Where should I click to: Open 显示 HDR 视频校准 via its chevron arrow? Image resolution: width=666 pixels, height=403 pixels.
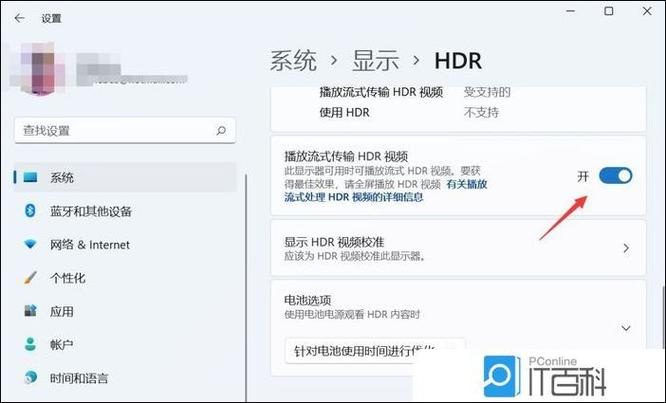pyautogui.click(x=626, y=248)
